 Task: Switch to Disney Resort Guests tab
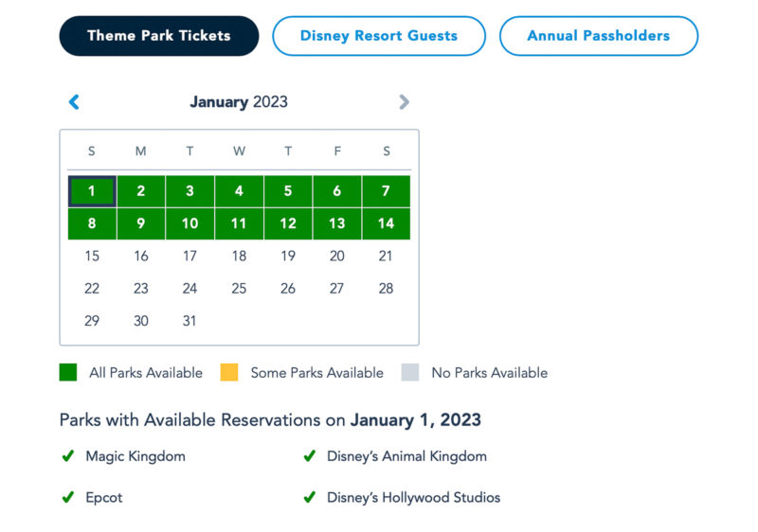pyautogui.click(x=379, y=36)
